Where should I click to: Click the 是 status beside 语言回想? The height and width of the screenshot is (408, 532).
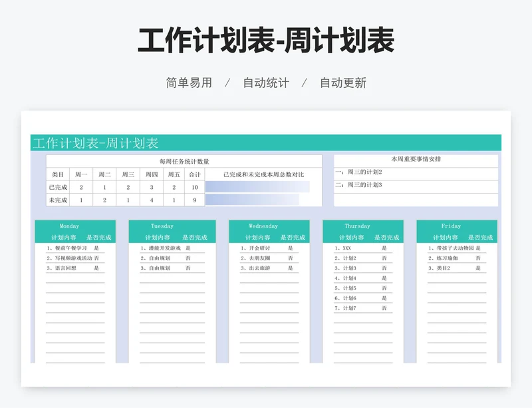coord(96,268)
